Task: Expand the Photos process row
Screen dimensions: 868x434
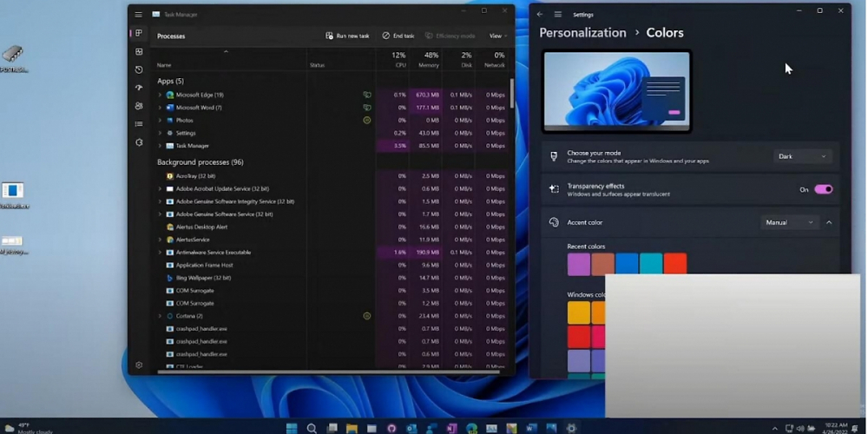Action: 160,120
